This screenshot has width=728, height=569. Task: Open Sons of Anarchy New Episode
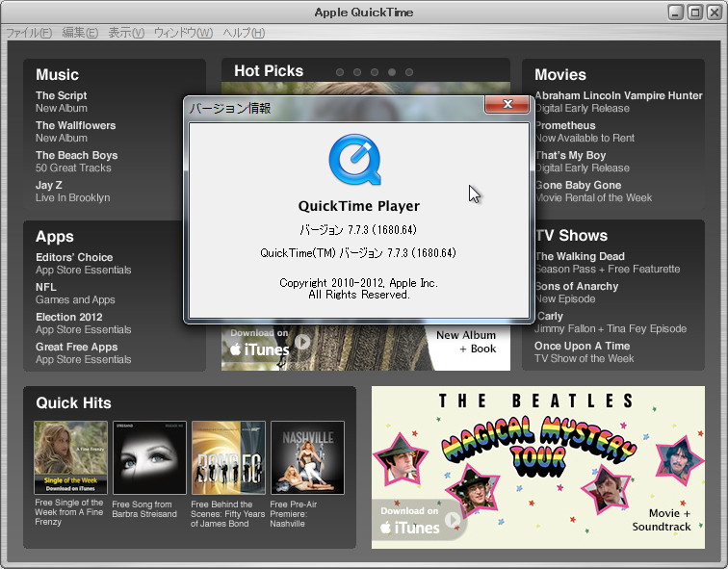click(576, 293)
